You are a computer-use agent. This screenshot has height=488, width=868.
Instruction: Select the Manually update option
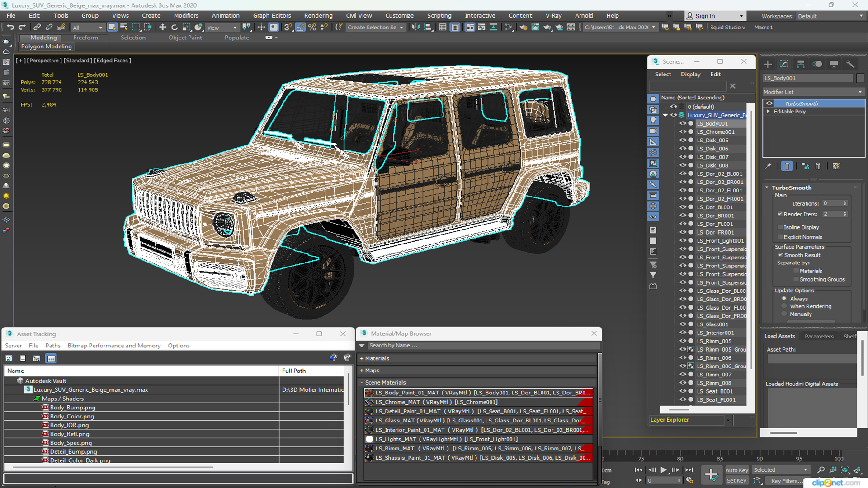[784, 314]
